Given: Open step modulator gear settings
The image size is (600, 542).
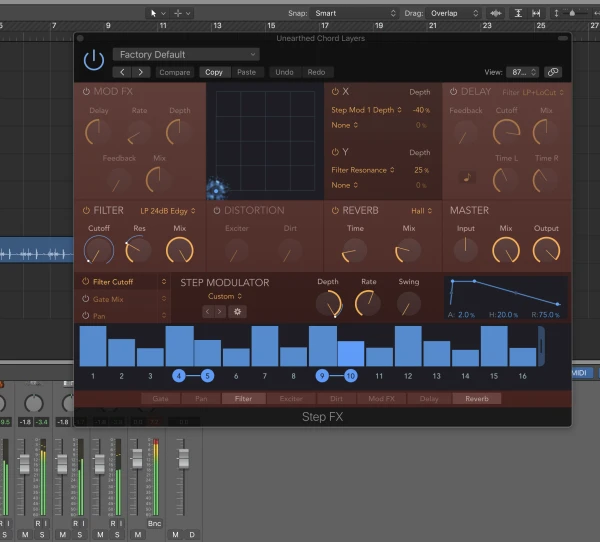Looking at the screenshot, I should [x=237, y=312].
